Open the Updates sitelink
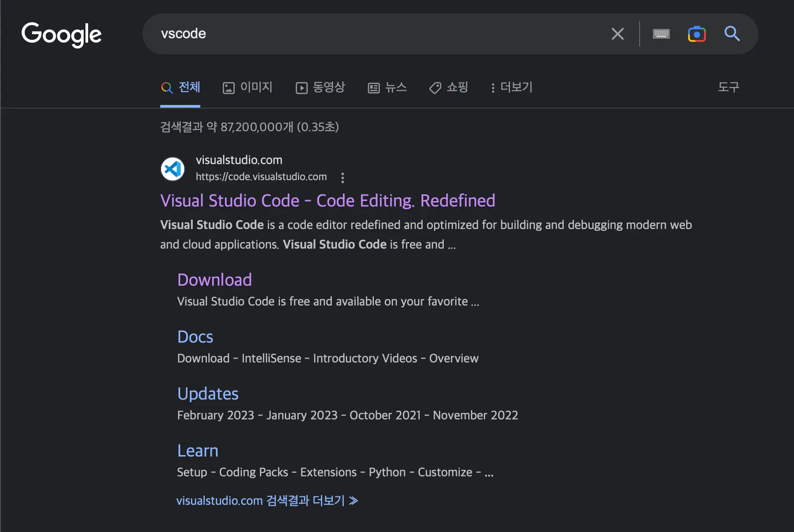 (x=208, y=394)
